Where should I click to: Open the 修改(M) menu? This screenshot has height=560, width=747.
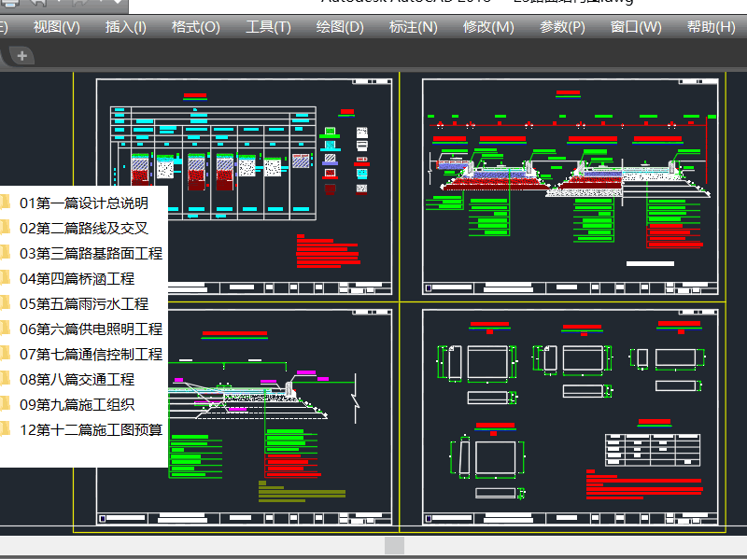(488, 27)
